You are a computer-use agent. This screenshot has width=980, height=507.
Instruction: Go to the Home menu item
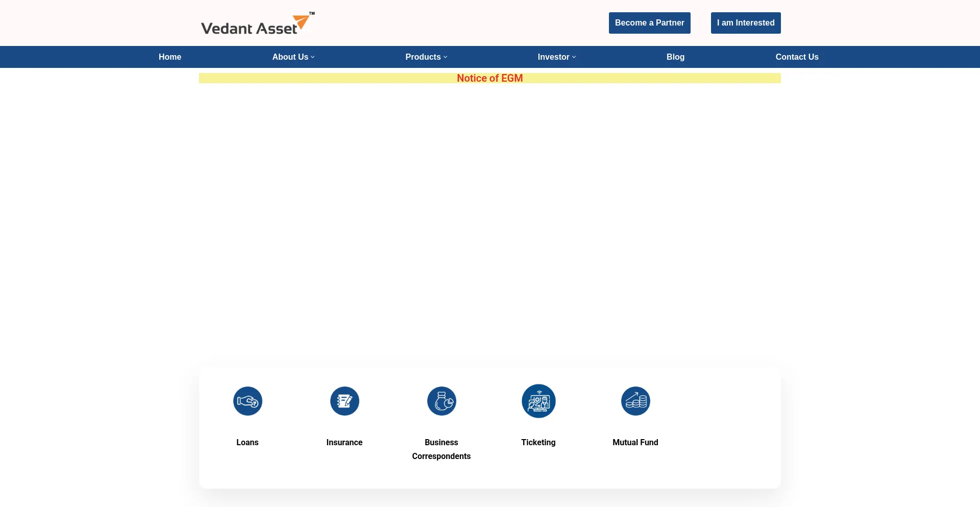[x=170, y=57]
